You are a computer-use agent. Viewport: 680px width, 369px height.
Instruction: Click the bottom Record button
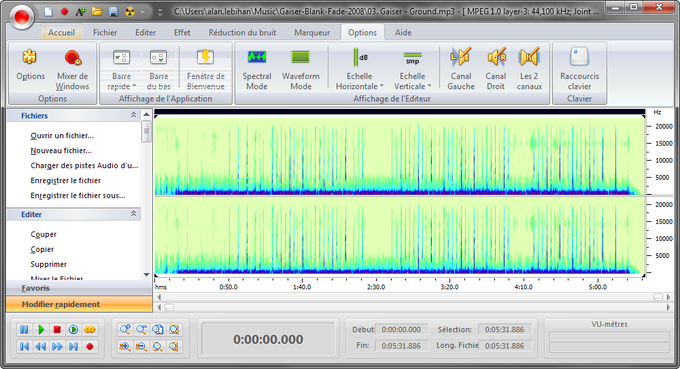pyautogui.click(x=90, y=346)
